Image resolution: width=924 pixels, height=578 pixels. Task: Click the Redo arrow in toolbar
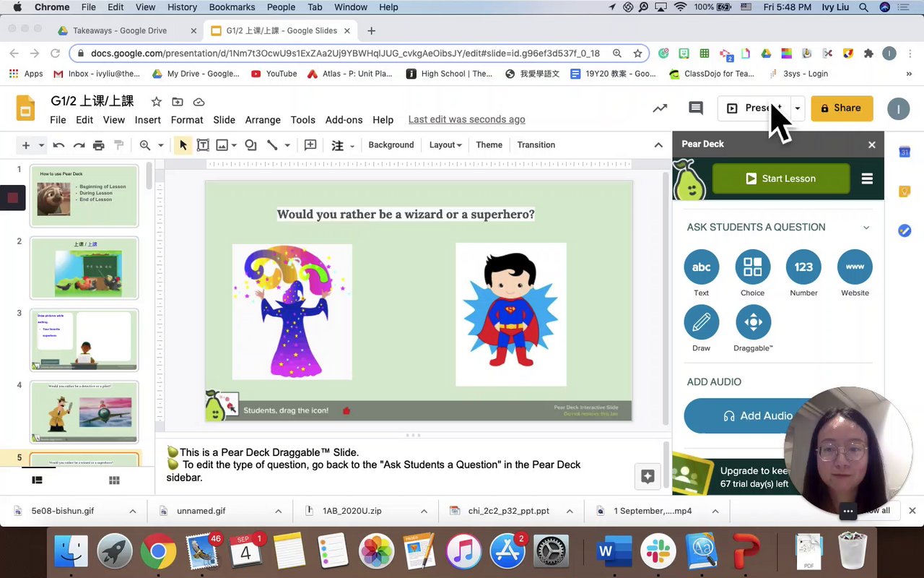[x=79, y=145]
